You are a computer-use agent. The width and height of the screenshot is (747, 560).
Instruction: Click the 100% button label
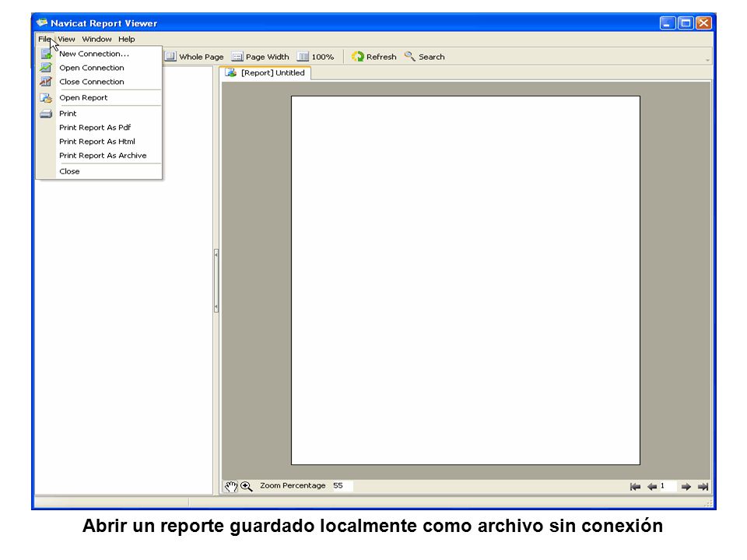point(322,57)
